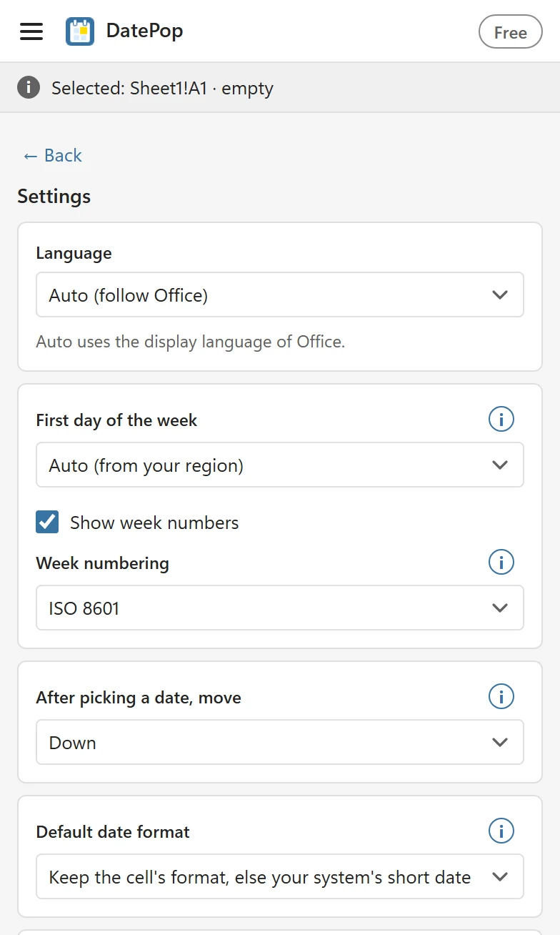Open the Language dropdown
Screen dimensions: 560x935
280,295
